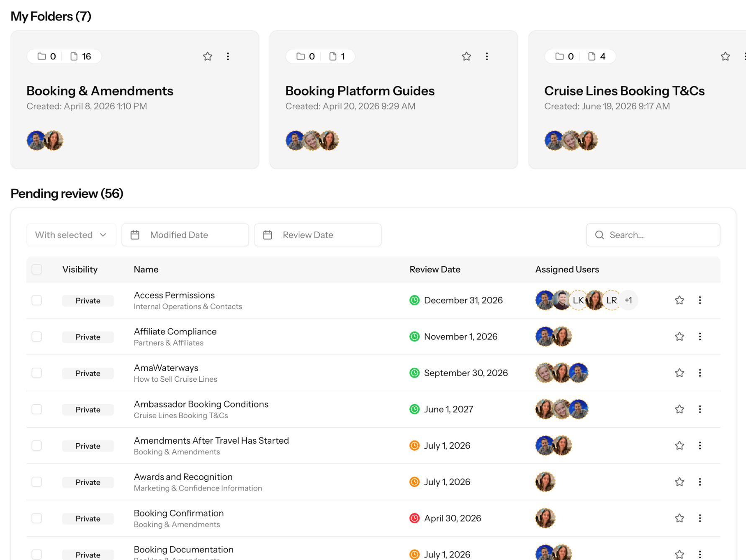Viewport: 746px width, 560px height.
Task: Click 'Partners & Affiliates' folder label
Action: (x=168, y=343)
